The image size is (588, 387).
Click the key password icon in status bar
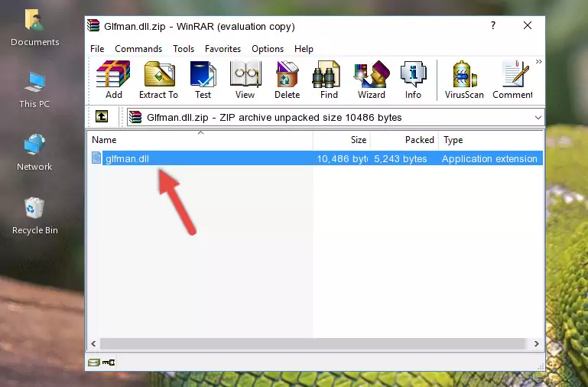coord(109,363)
